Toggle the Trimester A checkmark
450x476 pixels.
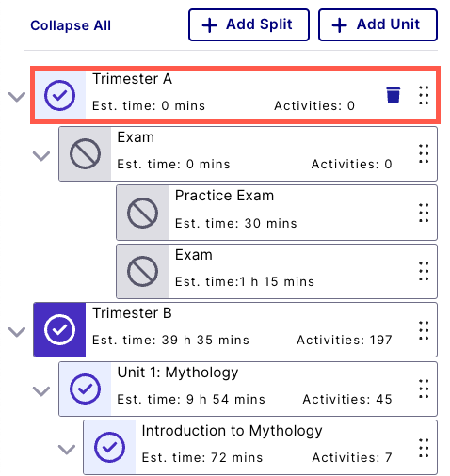click(x=59, y=95)
